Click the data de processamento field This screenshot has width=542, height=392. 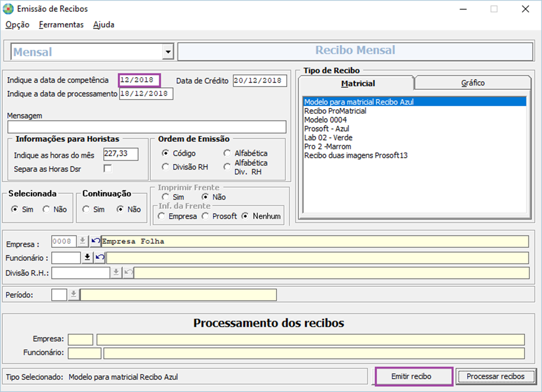point(146,94)
